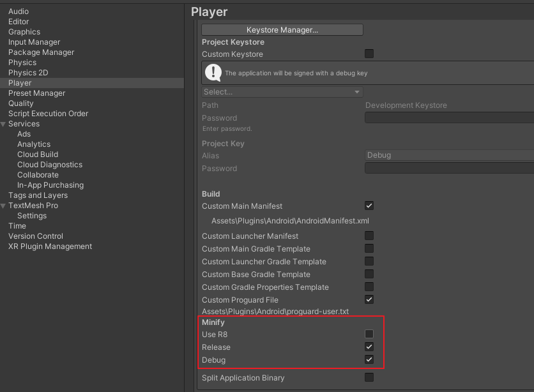Click the keystore Password field

[x=449, y=117]
